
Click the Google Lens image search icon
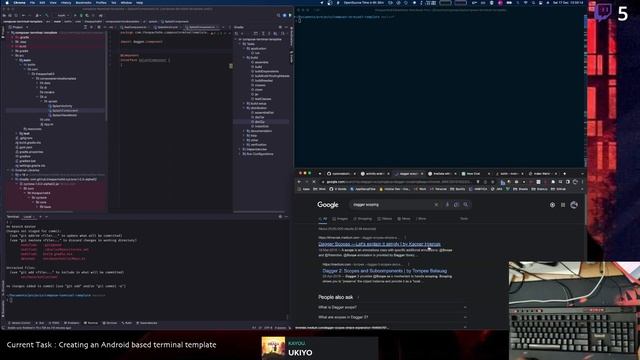point(456,205)
